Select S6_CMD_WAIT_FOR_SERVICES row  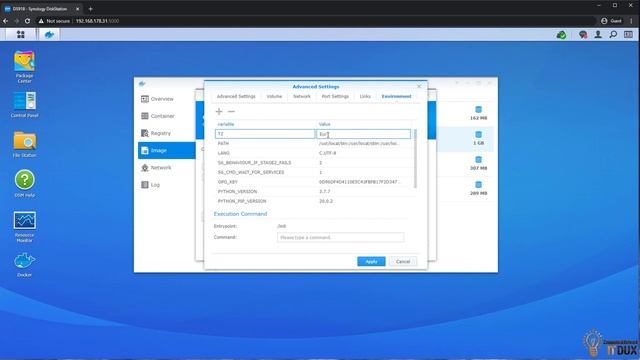pyautogui.click(x=313, y=172)
